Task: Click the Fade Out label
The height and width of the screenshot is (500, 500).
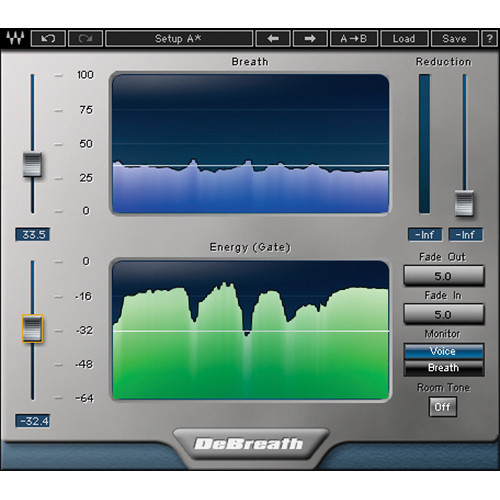Action: (x=442, y=257)
